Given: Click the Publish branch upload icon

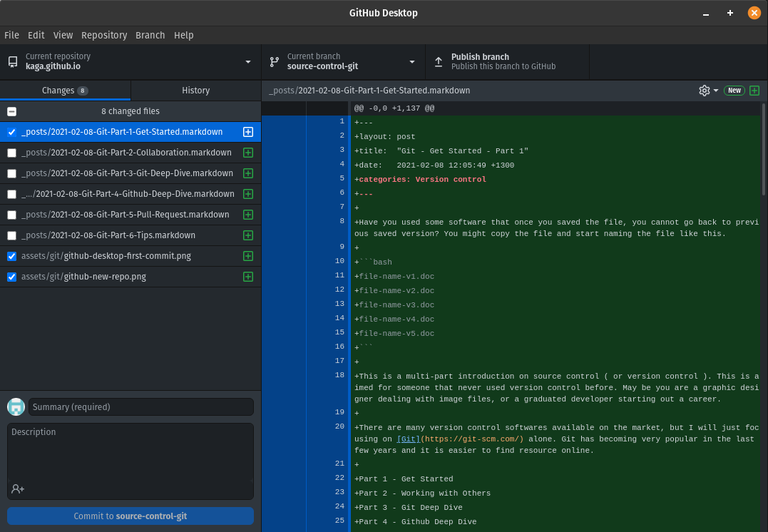Looking at the screenshot, I should click(x=439, y=61).
